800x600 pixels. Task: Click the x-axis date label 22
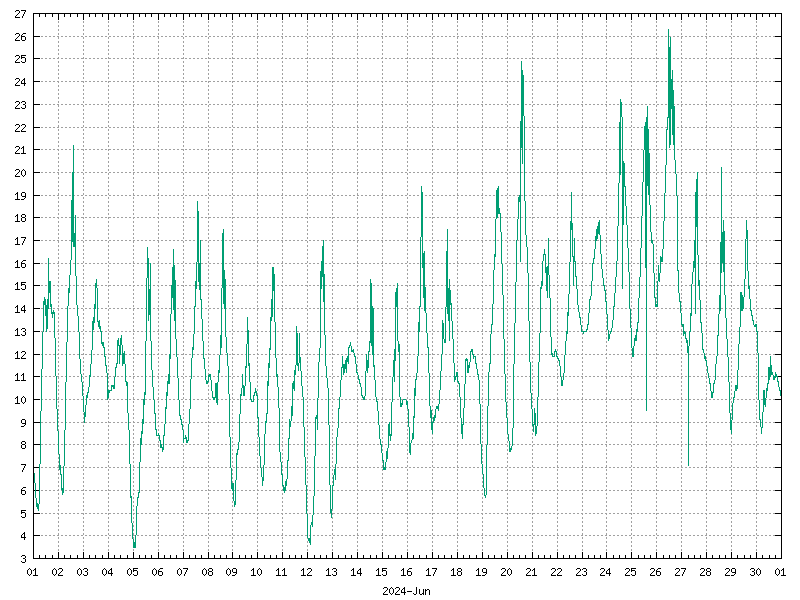point(557,572)
